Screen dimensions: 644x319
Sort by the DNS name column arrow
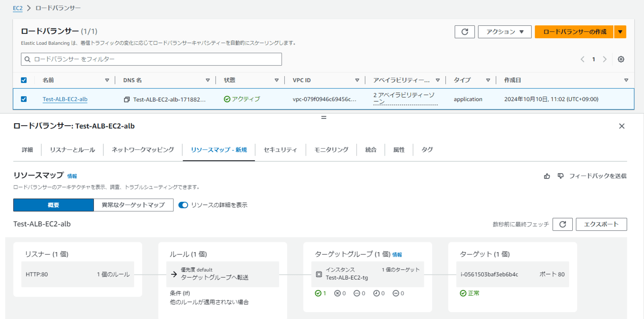[x=208, y=80]
